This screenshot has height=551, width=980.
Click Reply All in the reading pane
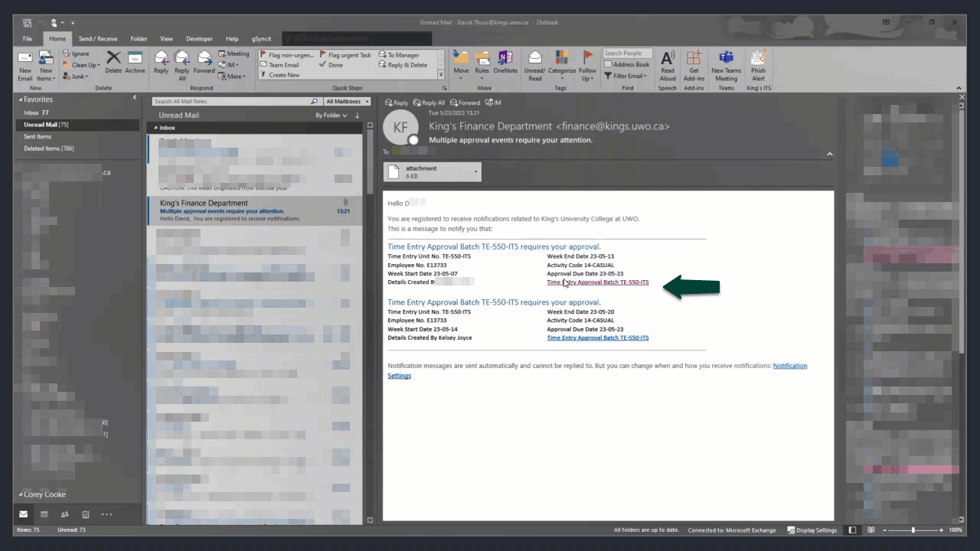[429, 103]
